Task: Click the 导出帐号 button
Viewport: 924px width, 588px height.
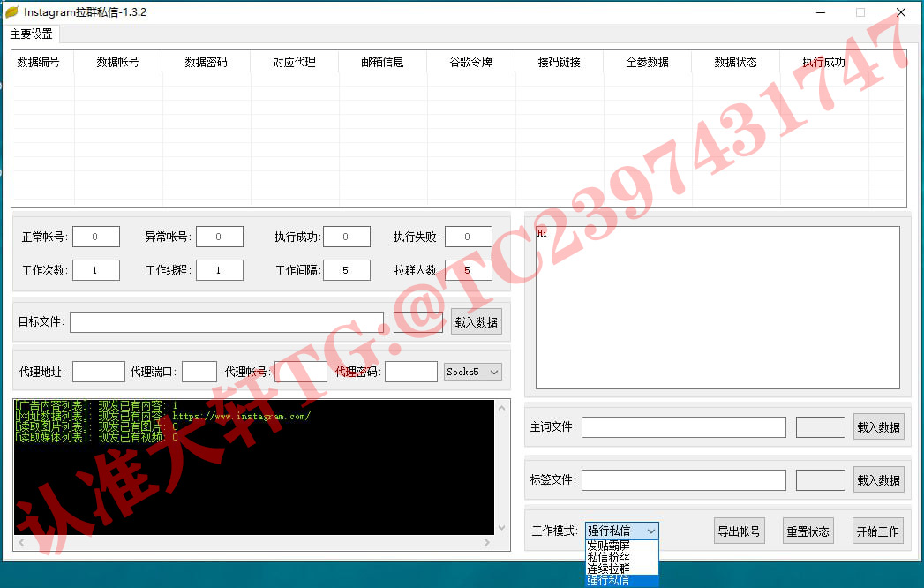Action: click(x=738, y=531)
